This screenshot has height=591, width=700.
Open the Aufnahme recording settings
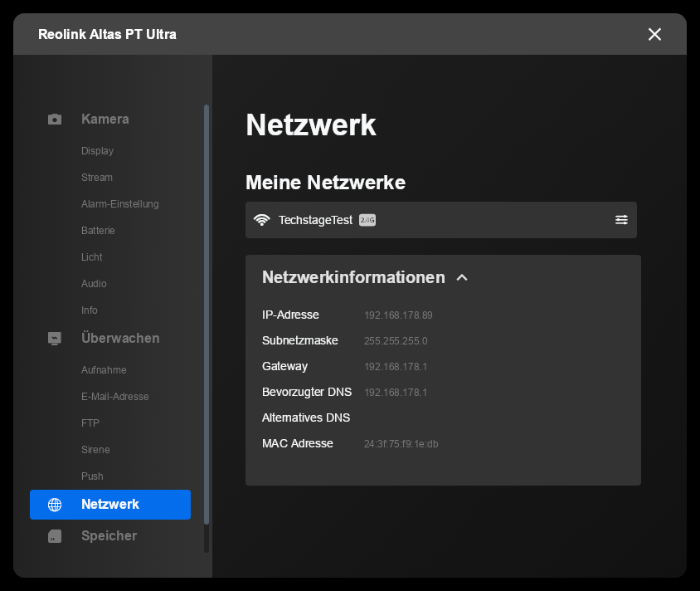(104, 370)
